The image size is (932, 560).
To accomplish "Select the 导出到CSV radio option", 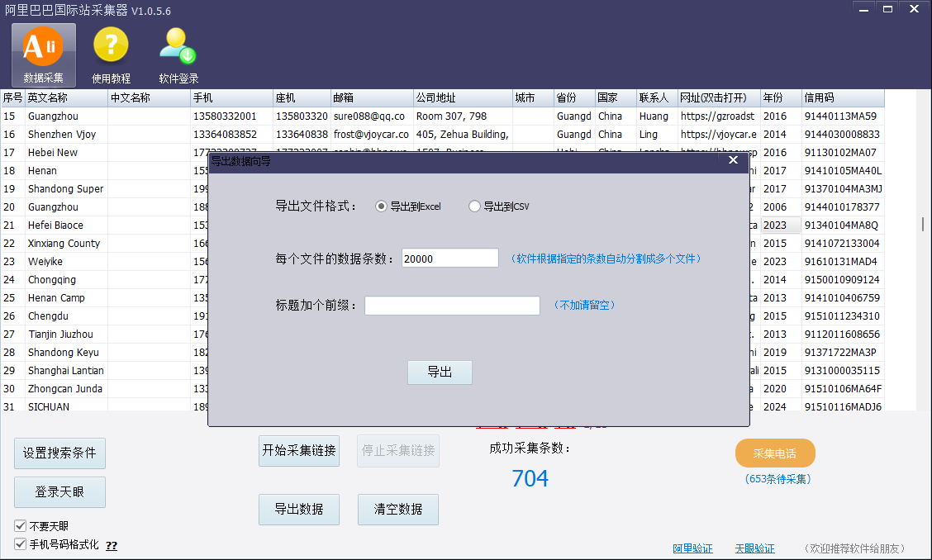I will (x=499, y=206).
